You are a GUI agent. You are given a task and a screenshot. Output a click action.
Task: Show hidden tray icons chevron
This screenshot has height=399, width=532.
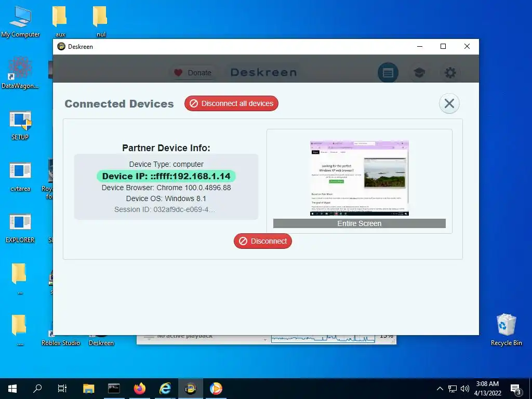coord(440,389)
